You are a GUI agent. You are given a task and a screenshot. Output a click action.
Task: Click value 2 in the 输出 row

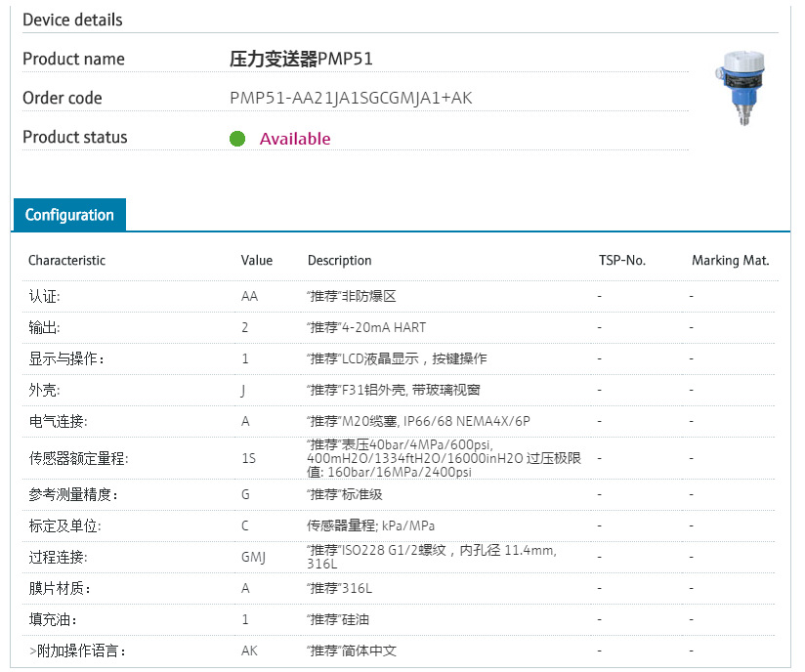(245, 327)
